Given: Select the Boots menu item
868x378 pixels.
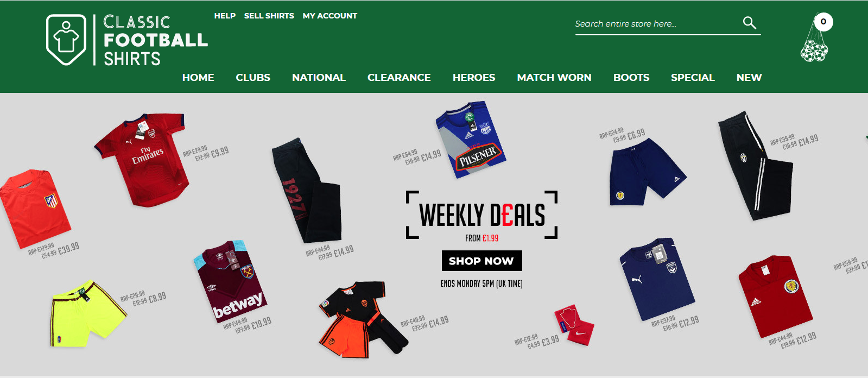Looking at the screenshot, I should [631, 78].
